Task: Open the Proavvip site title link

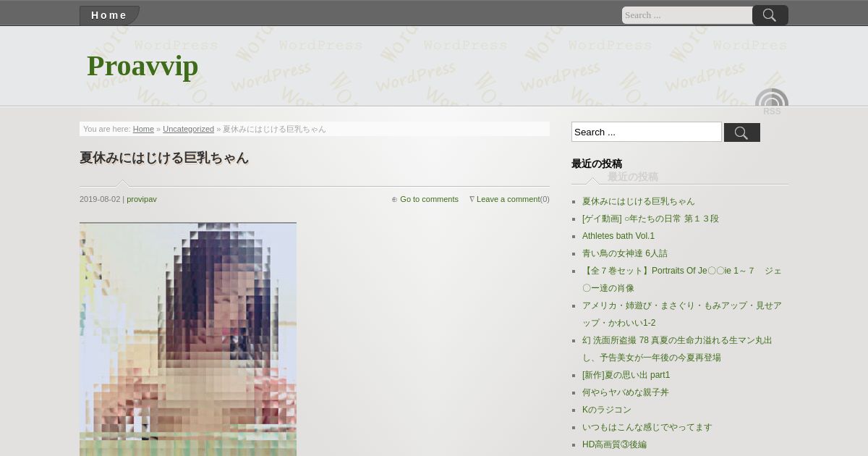Action: [x=142, y=66]
